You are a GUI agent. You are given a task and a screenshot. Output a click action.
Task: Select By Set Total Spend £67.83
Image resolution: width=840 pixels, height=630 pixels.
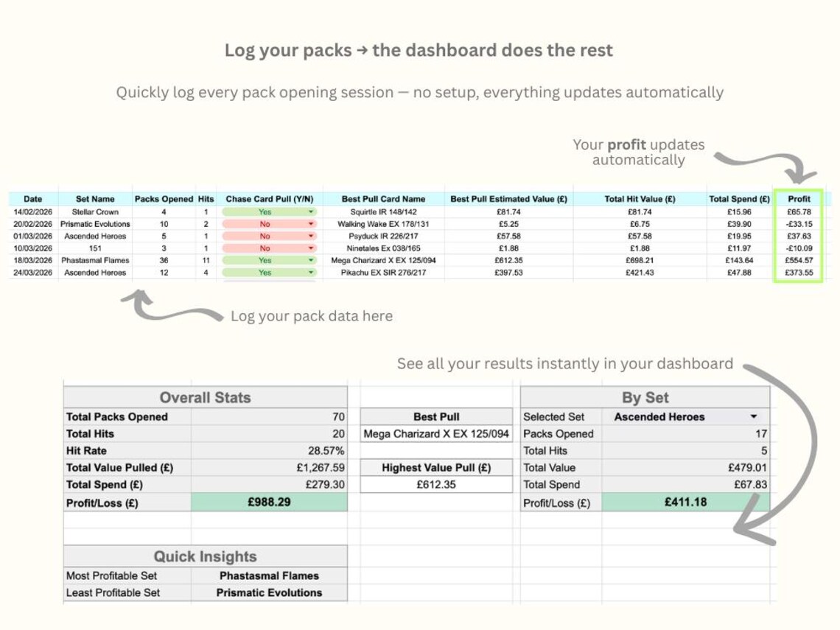pyautogui.click(x=686, y=484)
